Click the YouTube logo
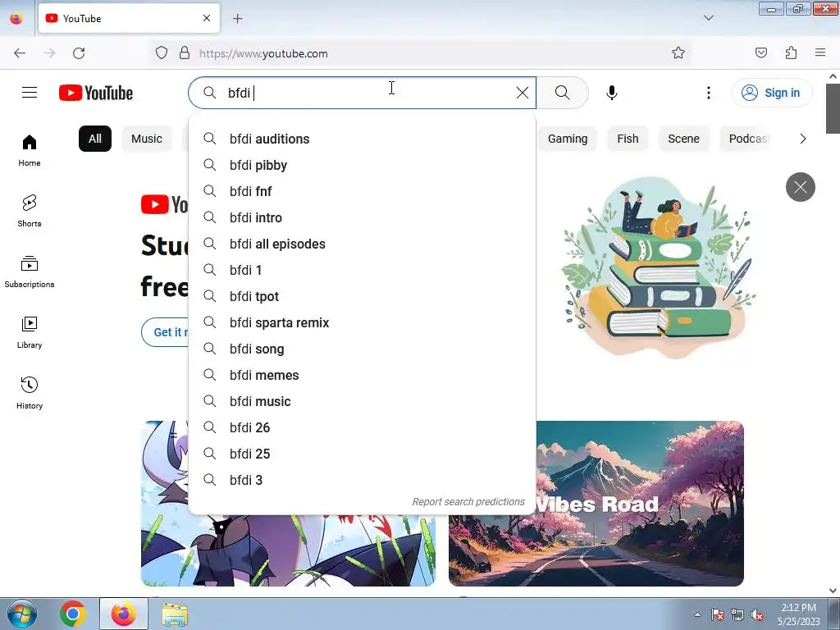This screenshot has width=840, height=630. (96, 93)
